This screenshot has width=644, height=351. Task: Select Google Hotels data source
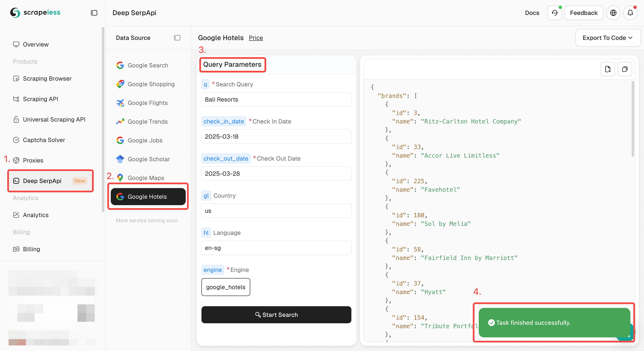pyautogui.click(x=148, y=197)
